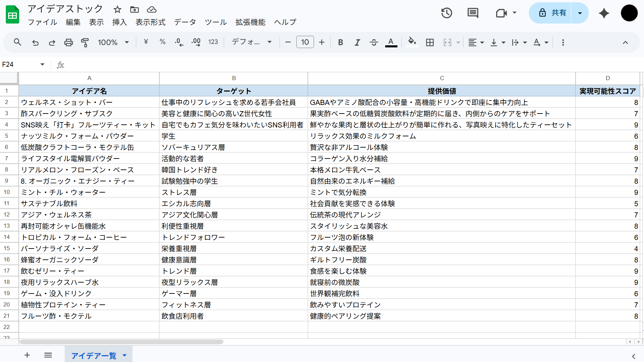Click the print icon in toolbar

68,42
